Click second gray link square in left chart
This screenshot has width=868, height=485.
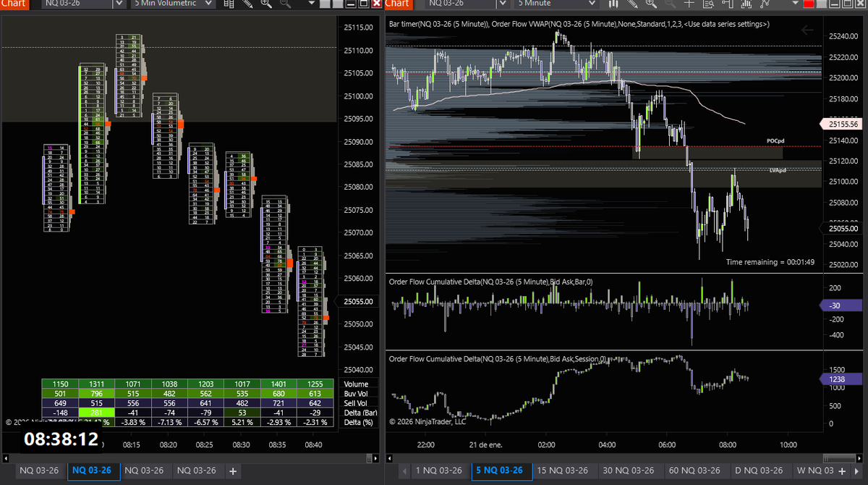[x=337, y=4]
